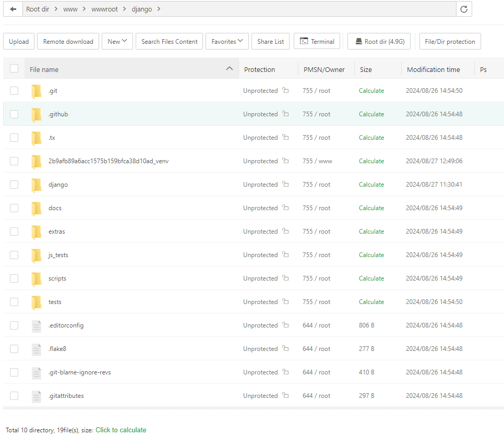Click the lock icon for tests folder
504x437 pixels.
pos(285,301)
